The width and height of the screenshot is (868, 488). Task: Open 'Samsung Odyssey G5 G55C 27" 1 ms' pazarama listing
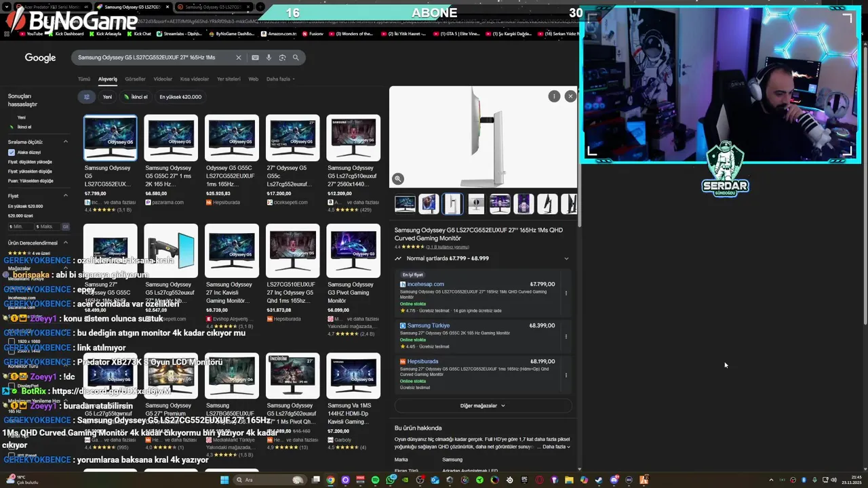(x=170, y=160)
